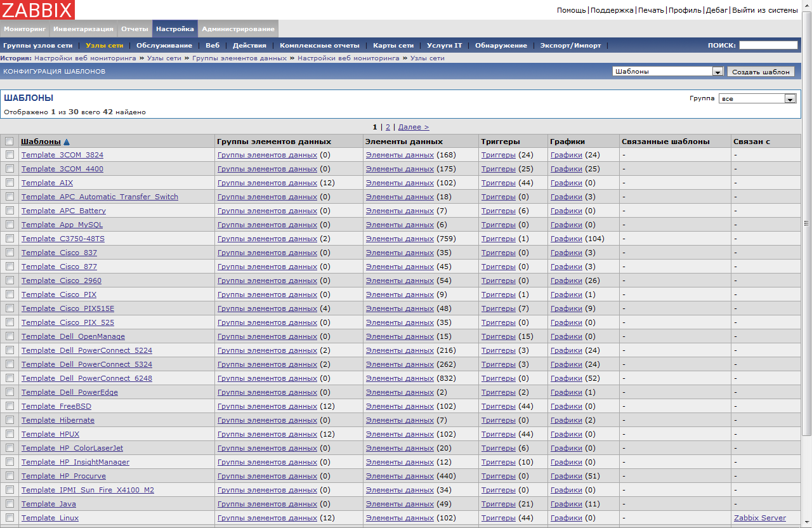Click the Печать link

(x=651, y=10)
